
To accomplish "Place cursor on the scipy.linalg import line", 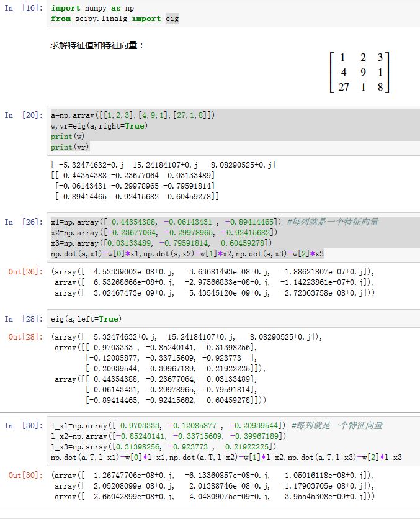I will click(x=115, y=19).
